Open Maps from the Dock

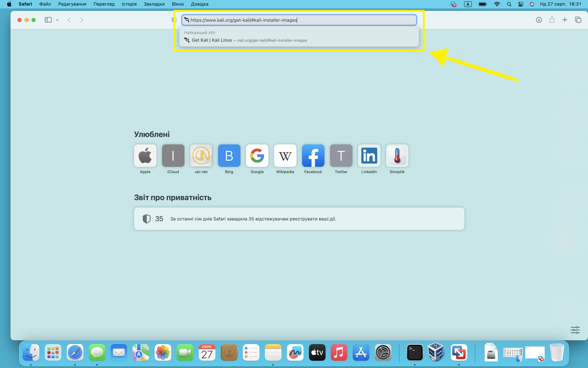[141, 352]
